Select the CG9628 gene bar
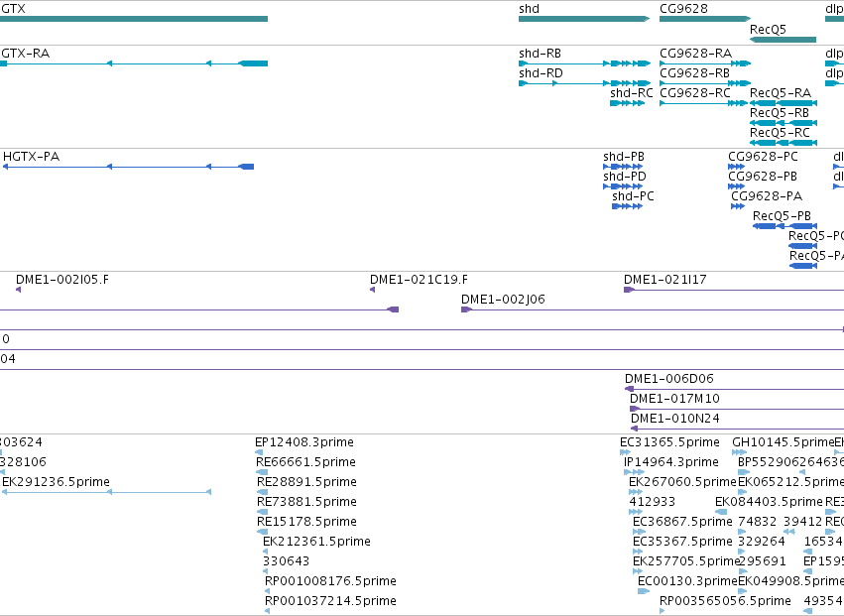Viewport: 844px width, 616px height. coord(704,19)
